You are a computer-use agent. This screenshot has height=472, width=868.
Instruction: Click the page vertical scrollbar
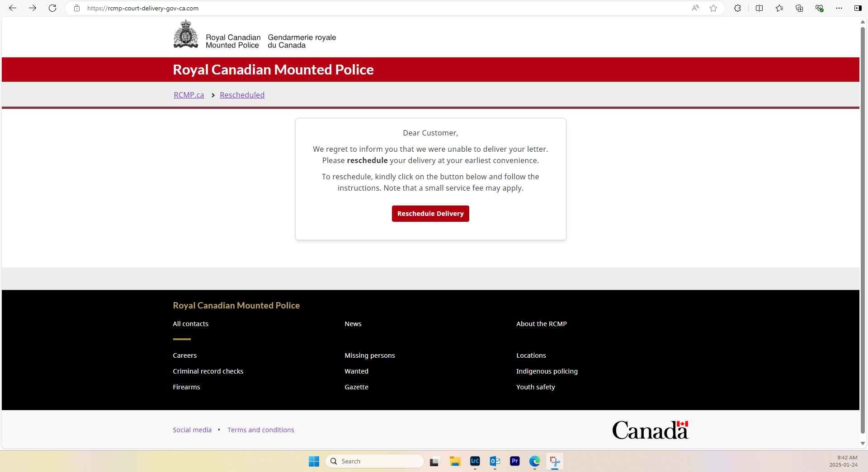pyautogui.click(x=863, y=230)
